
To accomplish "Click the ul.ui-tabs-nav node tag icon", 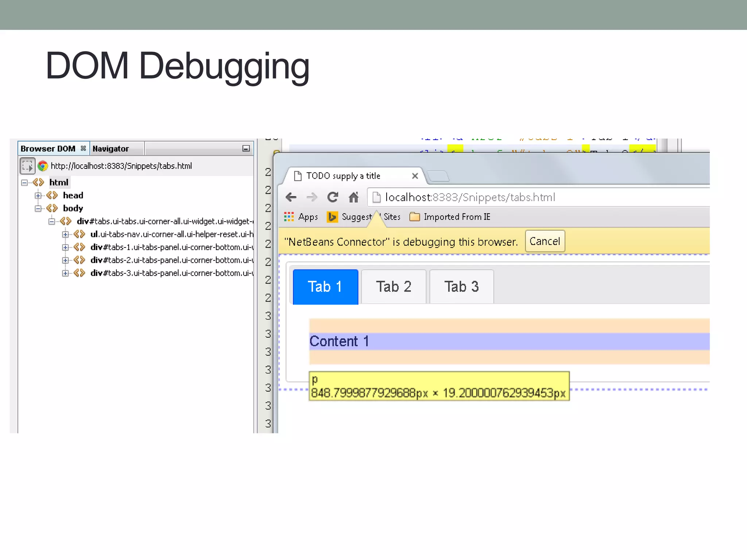I will pos(79,234).
